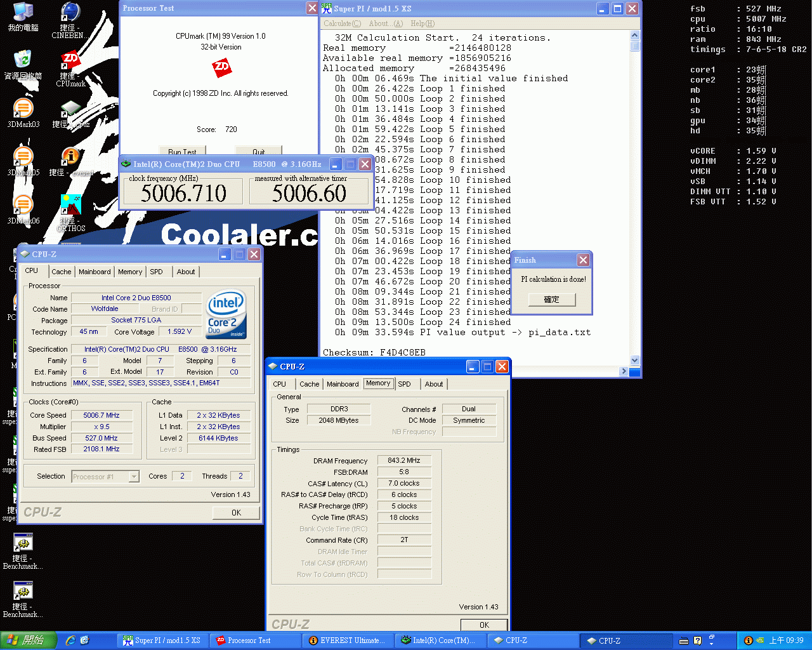Switch to SPD tab in CPU-Z Memory window
The image size is (812, 650).
[404, 384]
